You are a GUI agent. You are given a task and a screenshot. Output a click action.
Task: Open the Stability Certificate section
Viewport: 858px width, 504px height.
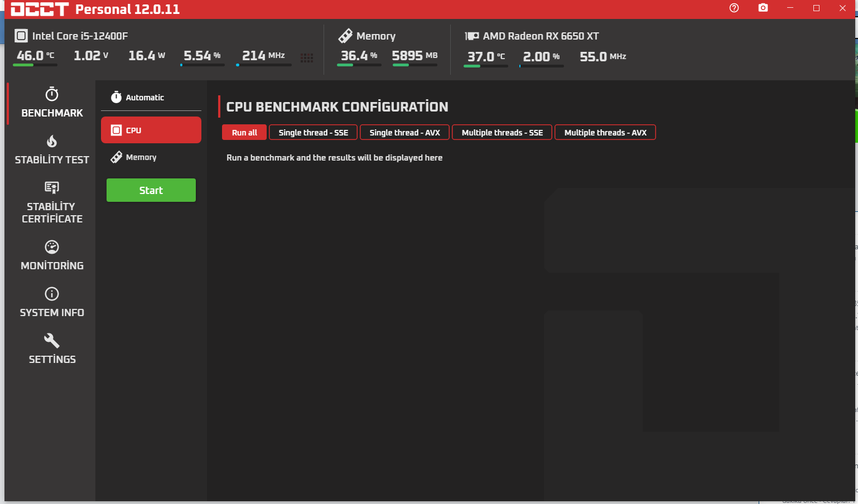(52, 203)
